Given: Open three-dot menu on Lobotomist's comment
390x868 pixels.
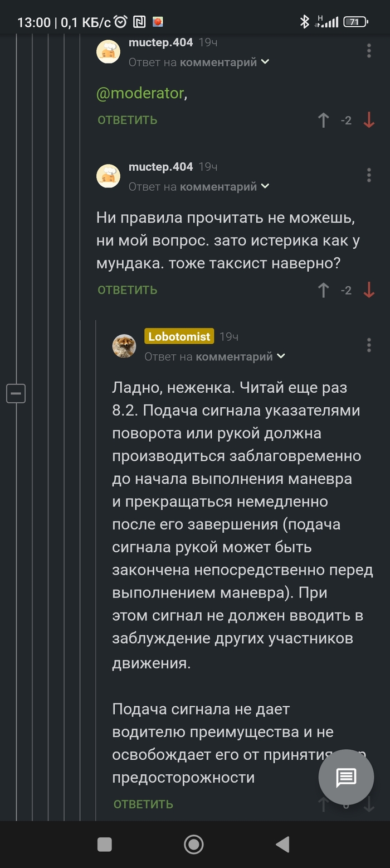Looking at the screenshot, I should click(369, 345).
